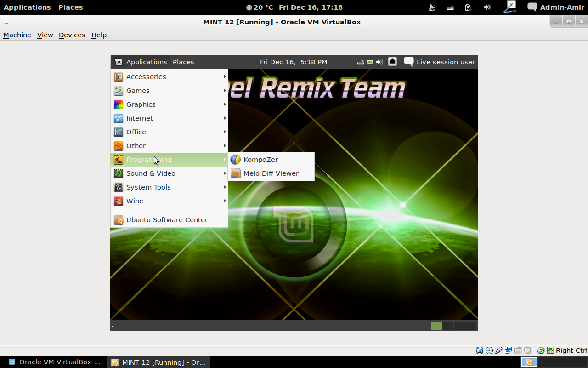Expand the Other submenu arrow
This screenshot has width=588, height=368.
click(225, 146)
